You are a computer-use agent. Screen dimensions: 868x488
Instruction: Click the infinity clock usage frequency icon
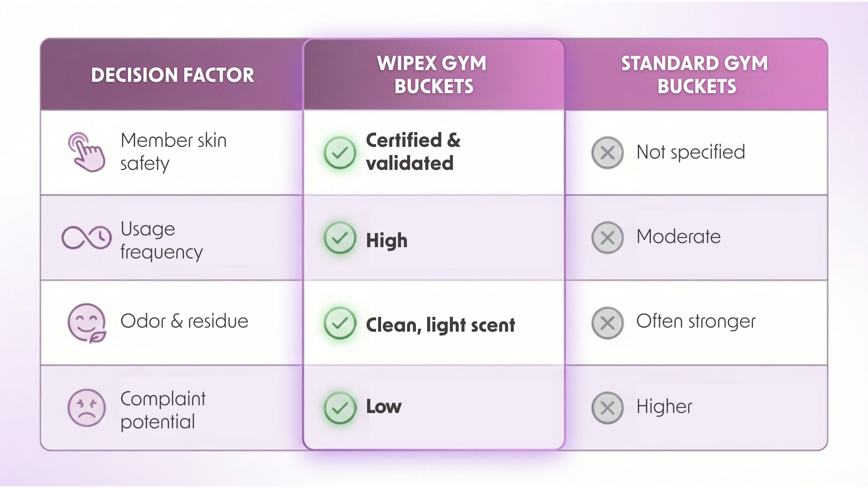click(x=86, y=237)
